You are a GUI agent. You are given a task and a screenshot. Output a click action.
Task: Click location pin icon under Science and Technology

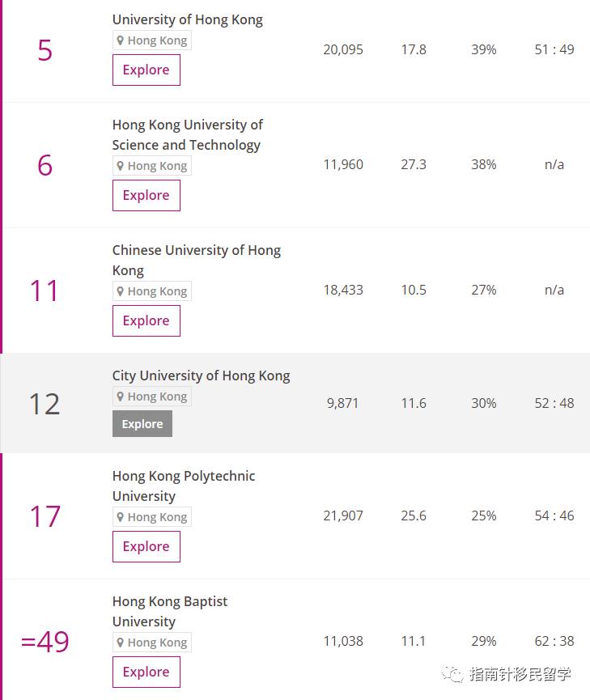(x=120, y=166)
